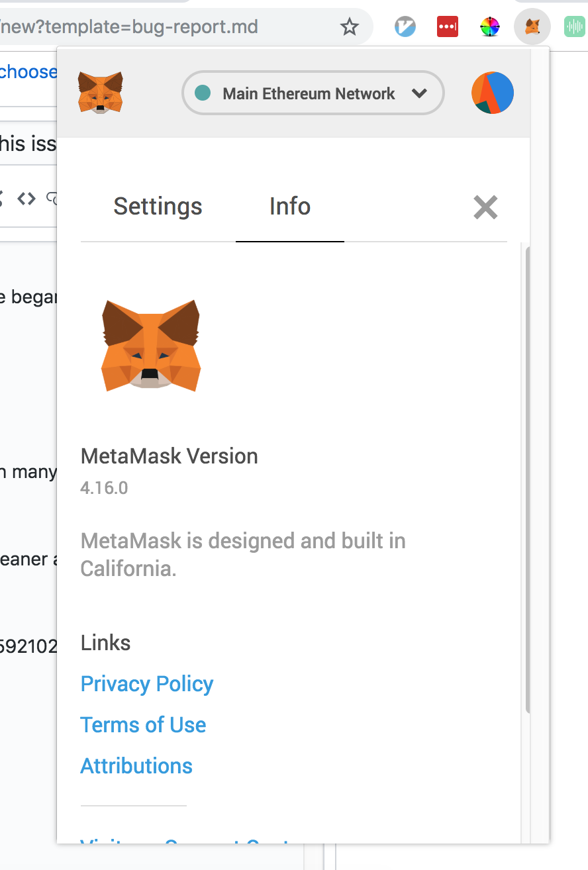Open the Terms of Use link

(x=143, y=725)
